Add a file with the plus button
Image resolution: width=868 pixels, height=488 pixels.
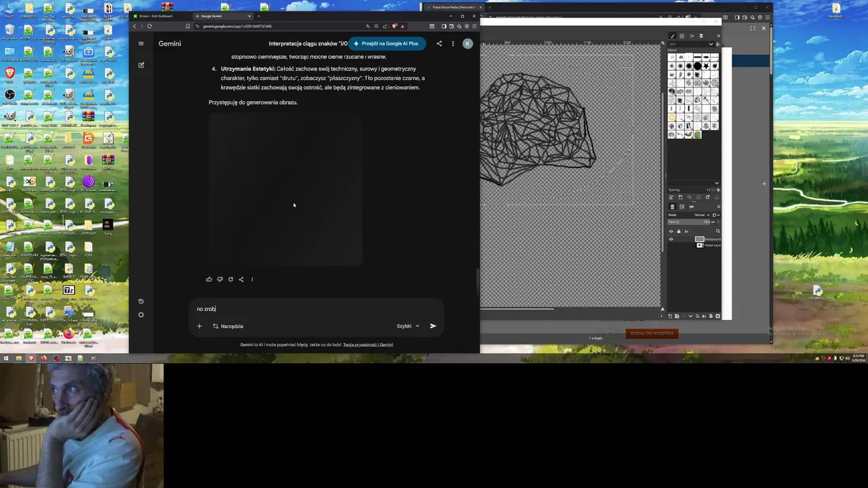(x=199, y=326)
